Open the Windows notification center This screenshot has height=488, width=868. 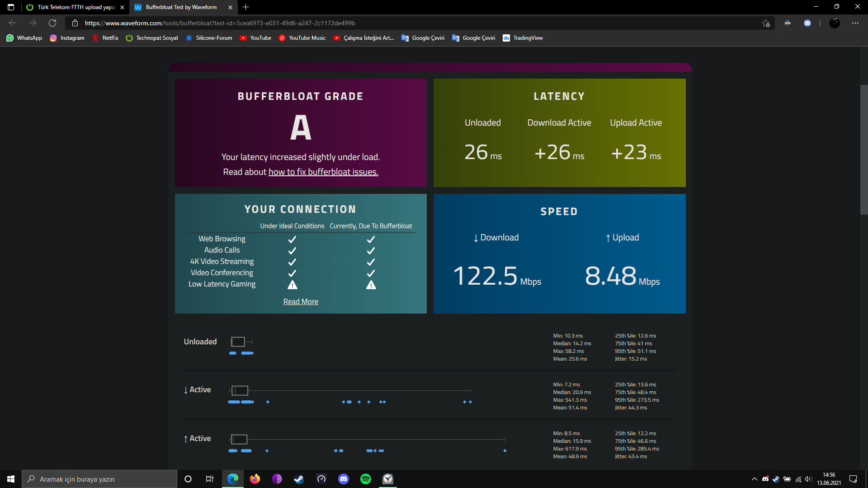(x=853, y=479)
